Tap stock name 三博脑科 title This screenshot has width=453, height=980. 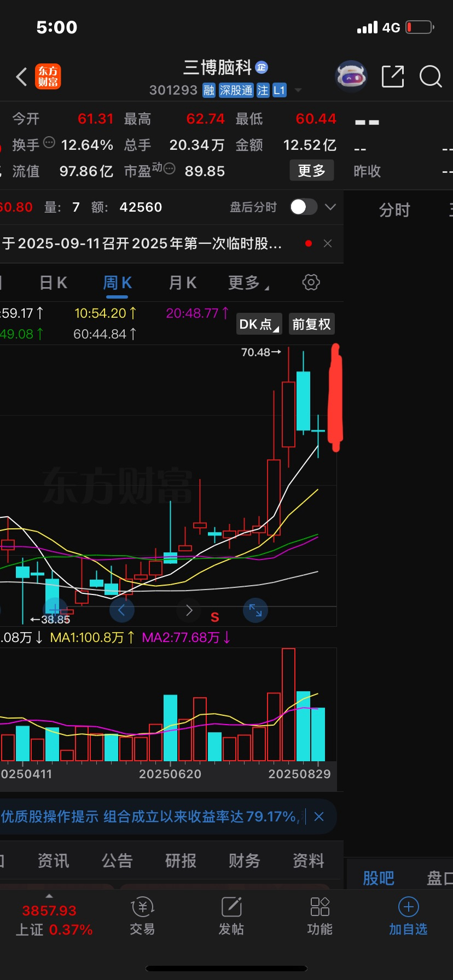coord(217,68)
